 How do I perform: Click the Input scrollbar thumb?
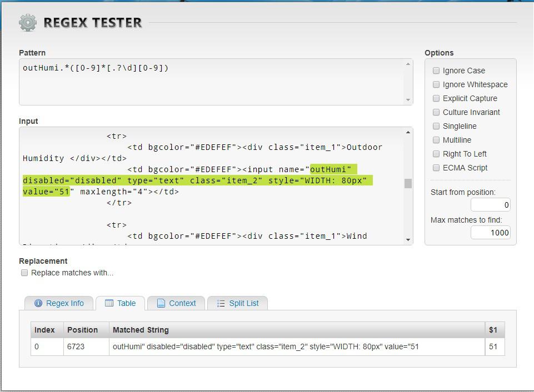point(408,184)
